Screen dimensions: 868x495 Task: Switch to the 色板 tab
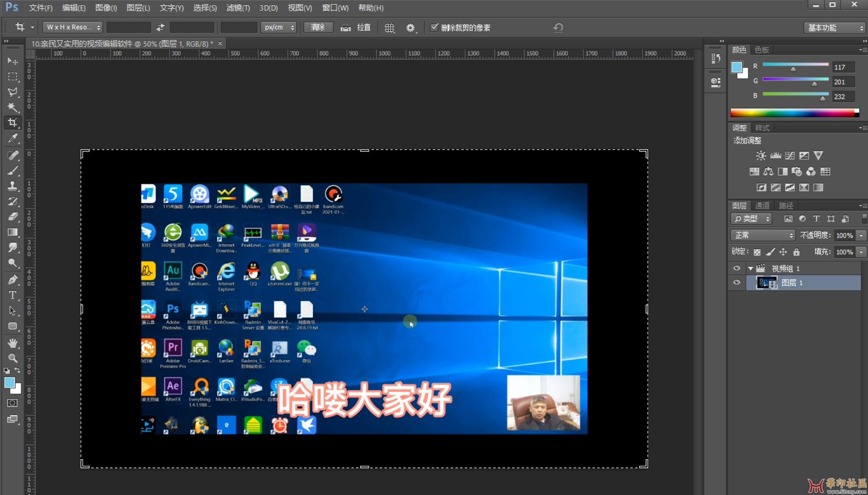pos(762,50)
